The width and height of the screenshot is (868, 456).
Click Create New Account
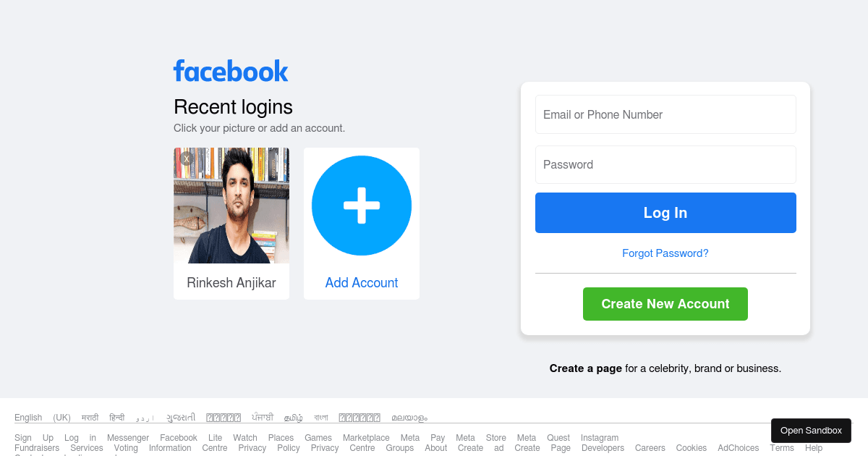click(x=665, y=303)
